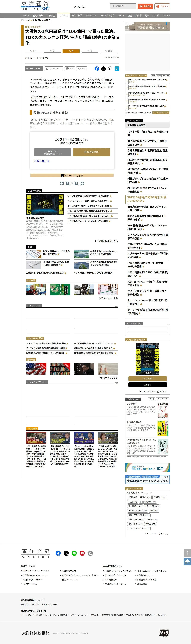191x644 pixels.
Task: Open the ビジネス navigation tab
Action: tap(64, 15)
